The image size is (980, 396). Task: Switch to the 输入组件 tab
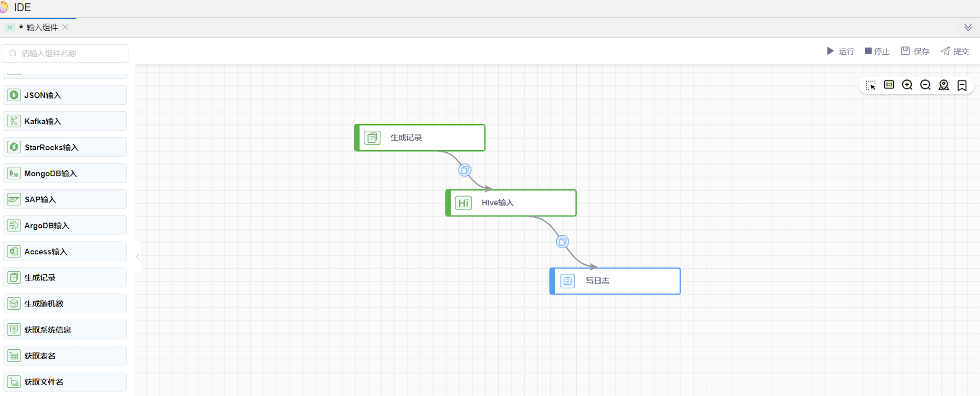pyautogui.click(x=42, y=27)
